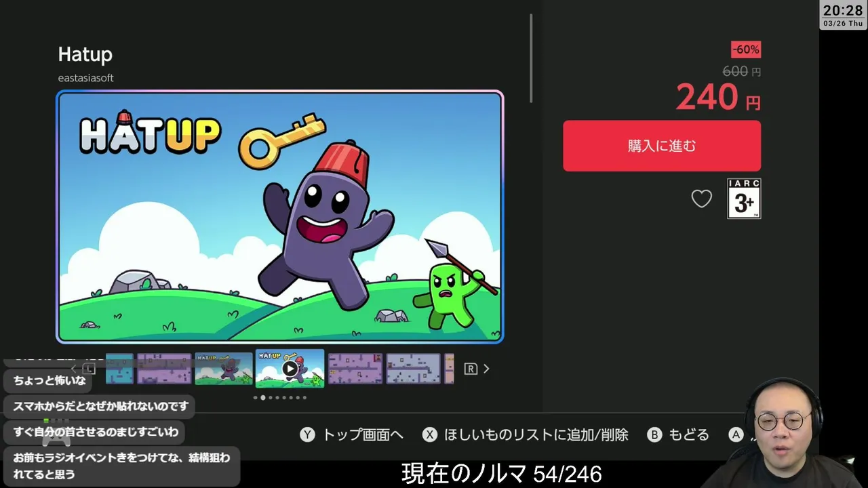The height and width of the screenshot is (488, 868).
Task: Select the Hatup key art thumbnail without play icon
Action: (x=224, y=369)
